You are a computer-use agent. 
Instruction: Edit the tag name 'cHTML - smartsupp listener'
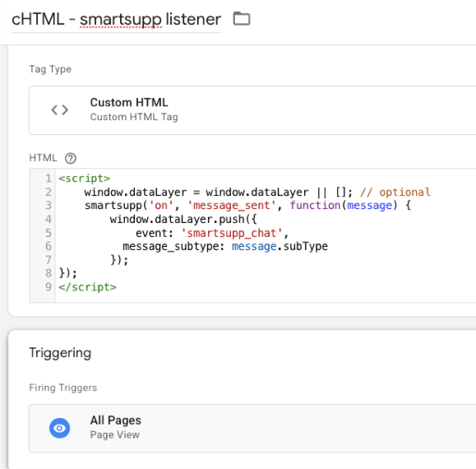116,20
